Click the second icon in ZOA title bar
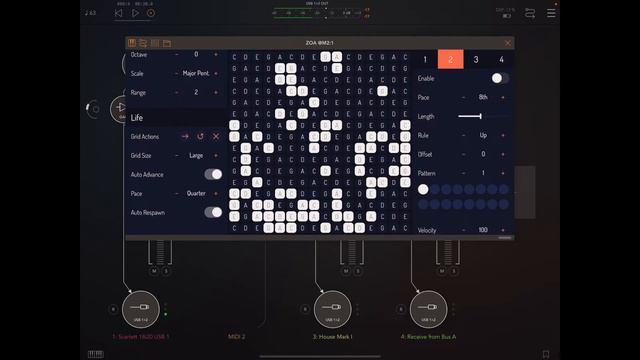 (143, 43)
